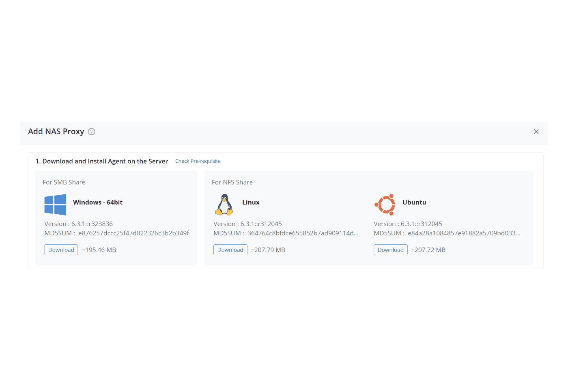The image size is (568, 392).
Task: Open the help icon beside Add NAS Proxy
Action: pos(92,131)
